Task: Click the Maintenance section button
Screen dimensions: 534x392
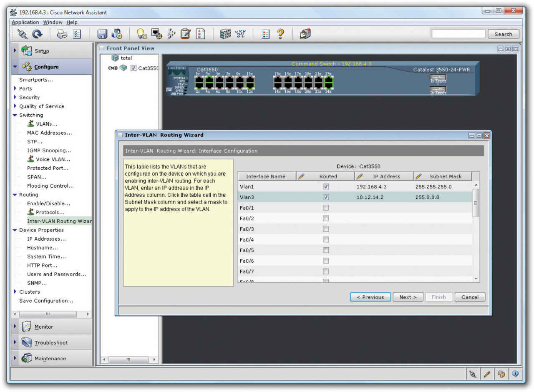Action: point(52,358)
